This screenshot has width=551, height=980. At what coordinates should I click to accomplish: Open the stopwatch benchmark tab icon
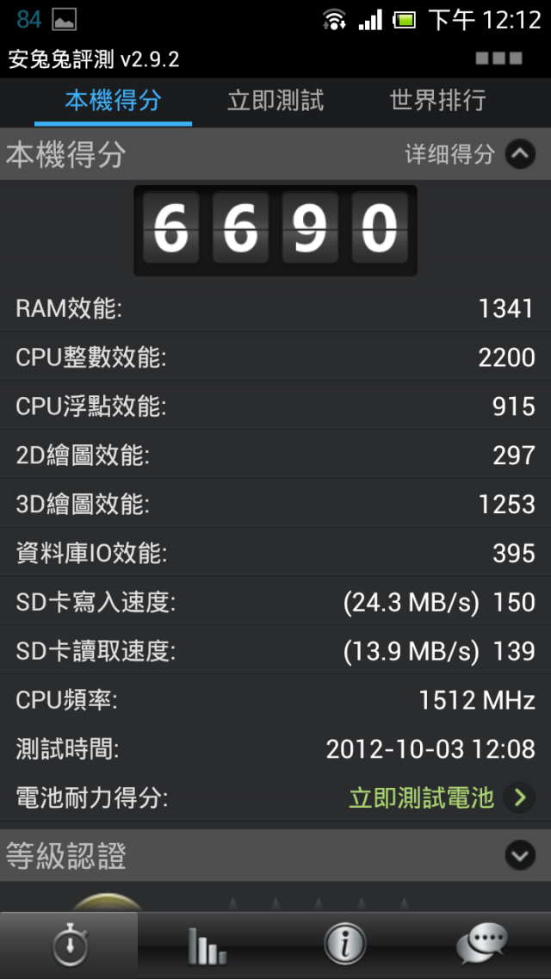[x=70, y=945]
